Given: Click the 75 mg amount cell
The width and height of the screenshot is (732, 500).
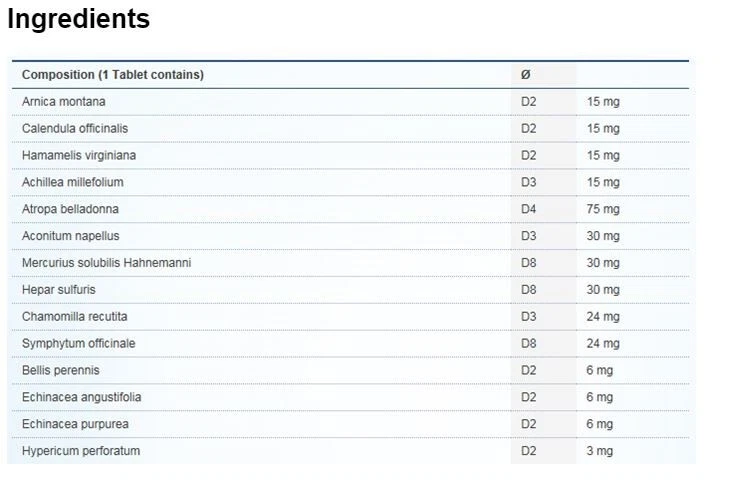Looking at the screenshot, I should tap(603, 210).
